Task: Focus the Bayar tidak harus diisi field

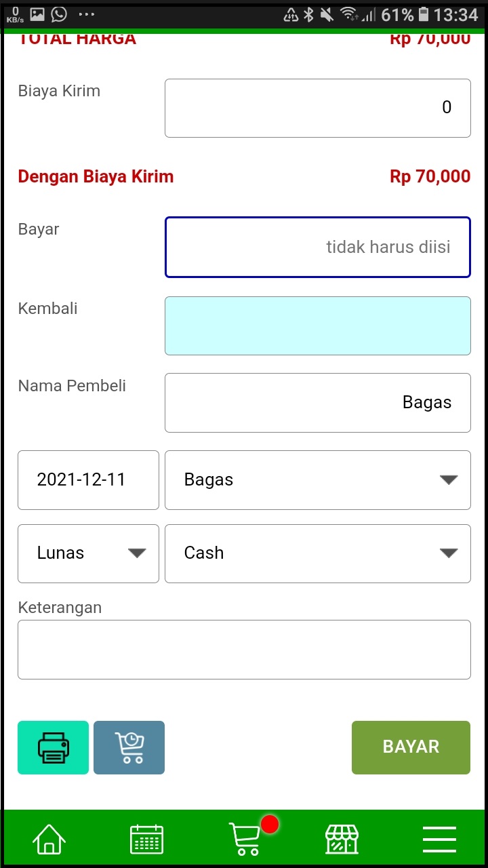Action: click(317, 247)
